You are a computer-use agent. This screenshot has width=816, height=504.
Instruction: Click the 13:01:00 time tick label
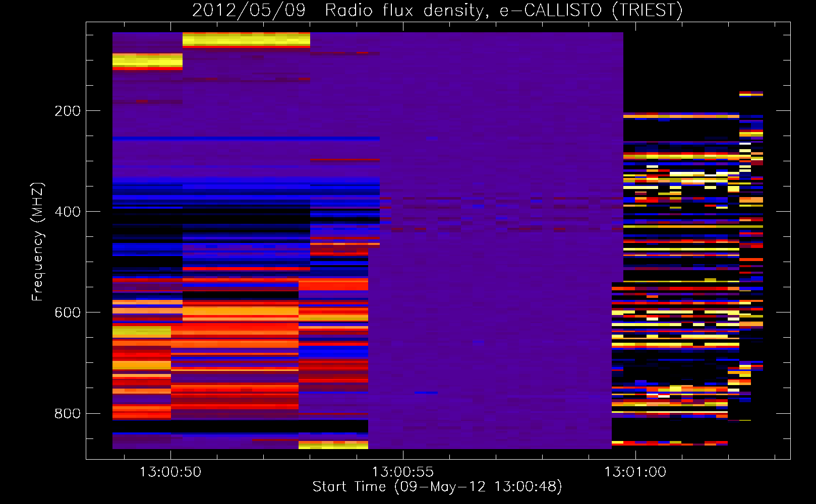(x=635, y=472)
